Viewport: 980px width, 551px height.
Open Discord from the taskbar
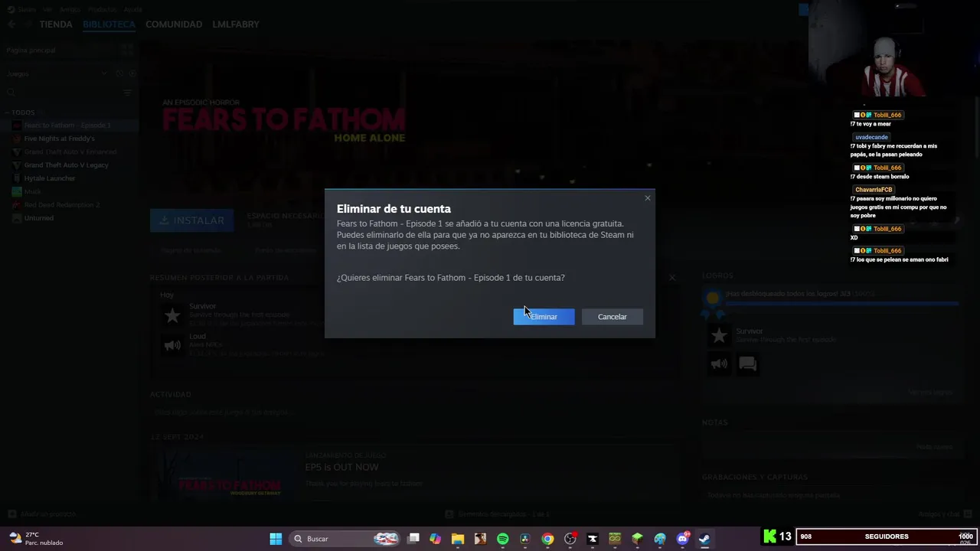click(682, 539)
